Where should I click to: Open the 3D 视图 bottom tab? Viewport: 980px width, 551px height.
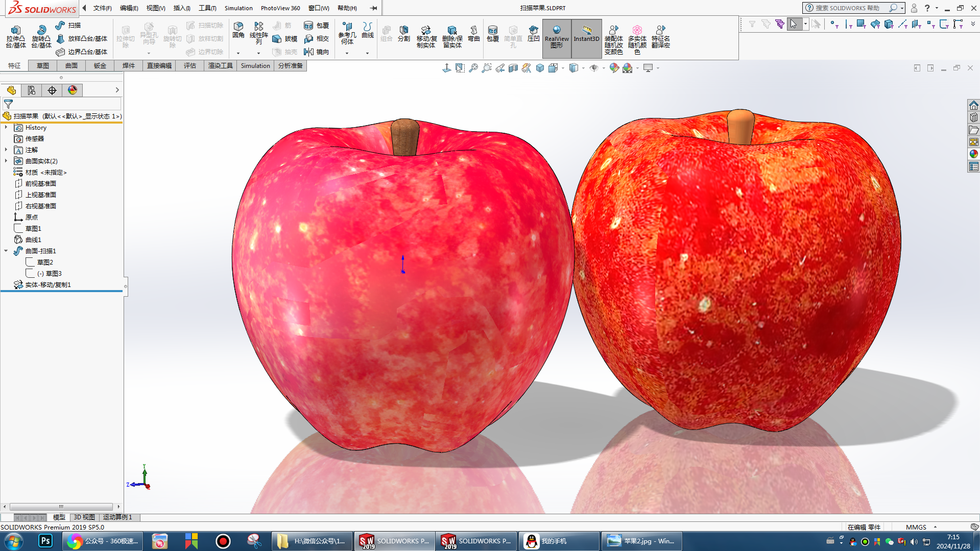point(84,517)
